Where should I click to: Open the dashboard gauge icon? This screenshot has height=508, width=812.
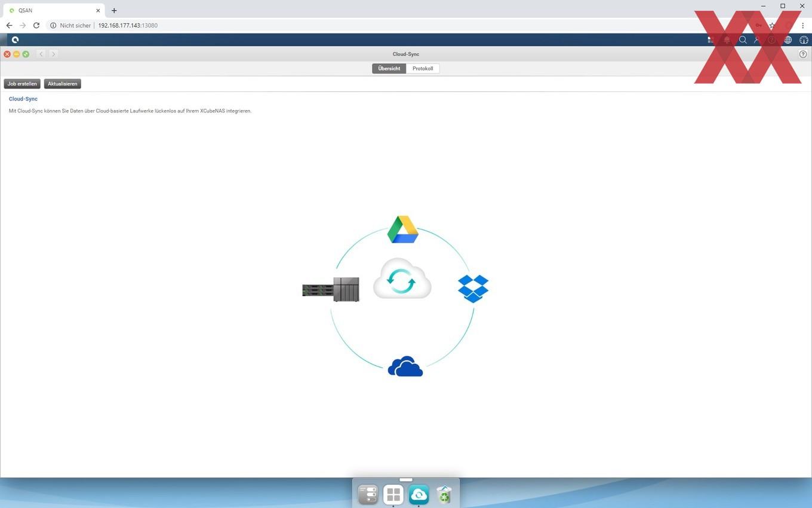click(804, 40)
